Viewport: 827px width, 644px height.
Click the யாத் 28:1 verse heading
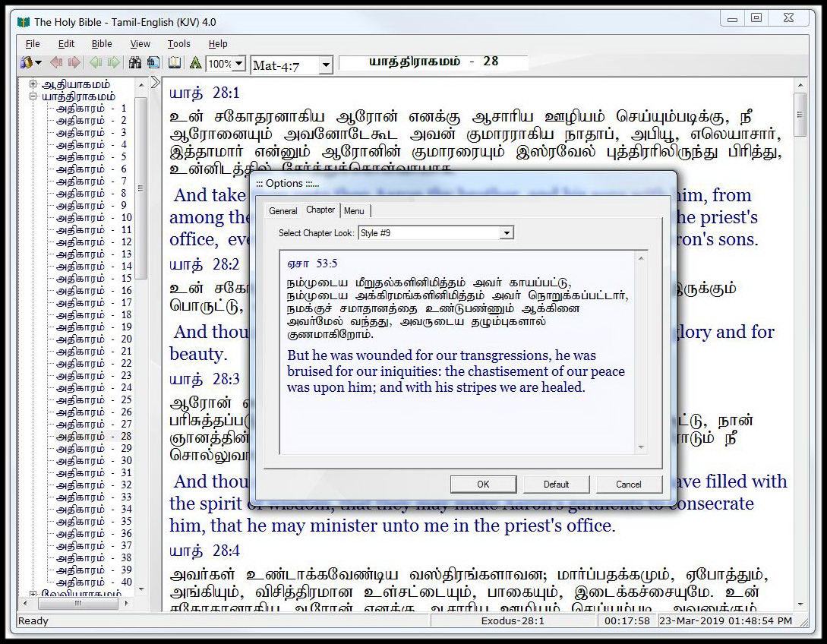[204, 93]
